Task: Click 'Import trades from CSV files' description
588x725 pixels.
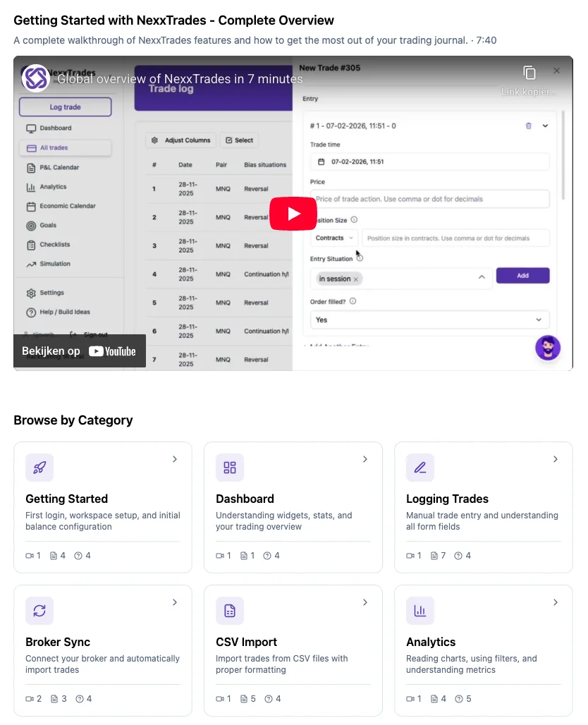Action: point(281,664)
